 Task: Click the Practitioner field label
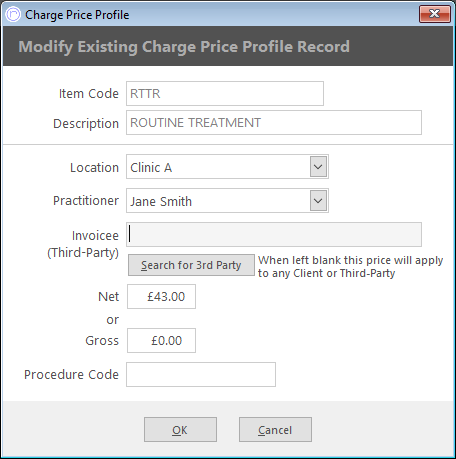point(86,201)
